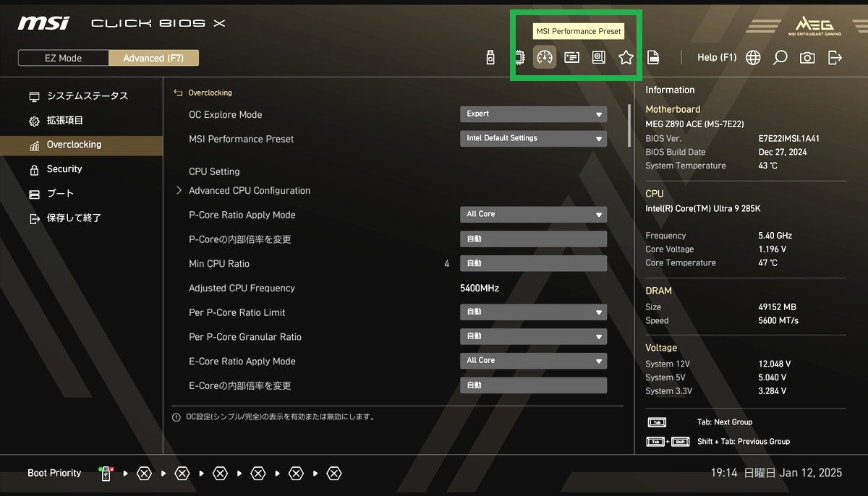Click the Boot Priority label
The height and width of the screenshot is (496, 868).
coord(54,474)
